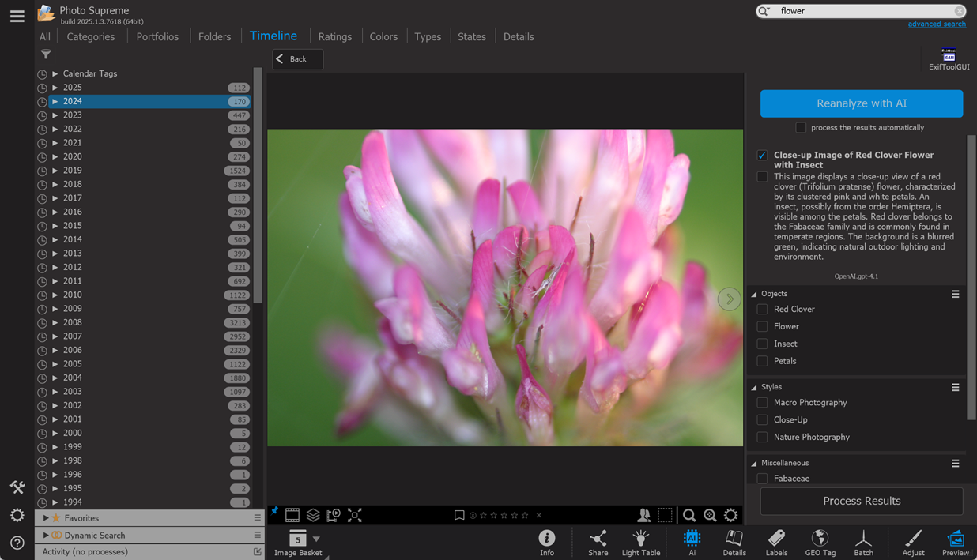Open the Image Basket dropdown arrow
Screen dimensions: 977x560
(316, 539)
